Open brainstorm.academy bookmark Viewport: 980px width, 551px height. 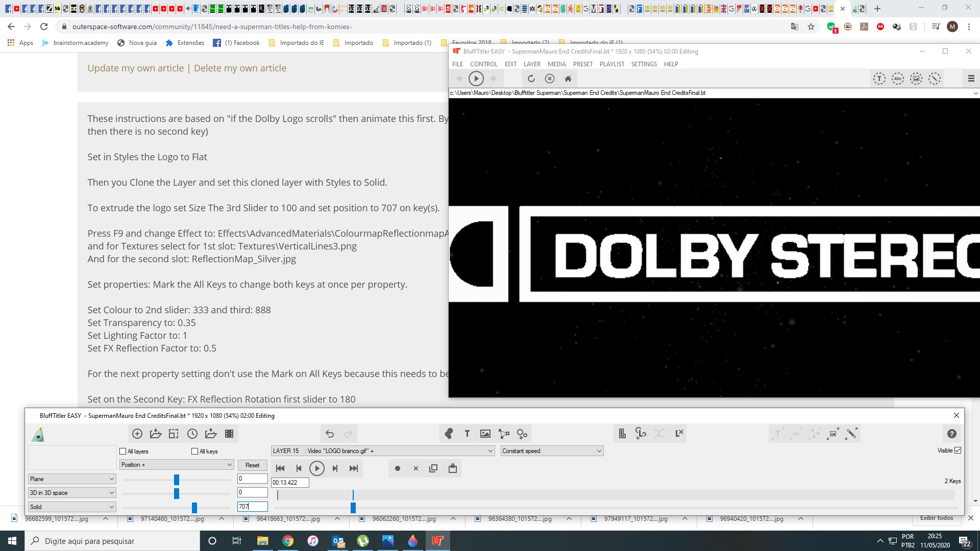[x=75, y=43]
